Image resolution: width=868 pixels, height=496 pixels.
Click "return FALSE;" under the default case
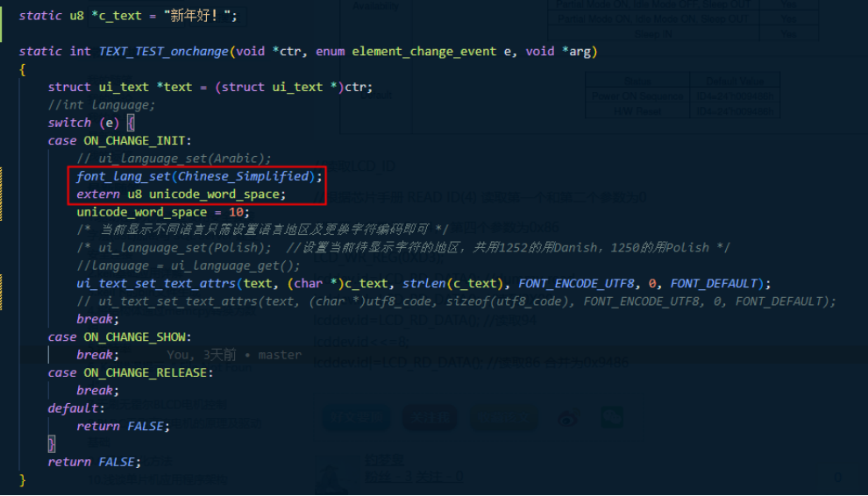(123, 426)
